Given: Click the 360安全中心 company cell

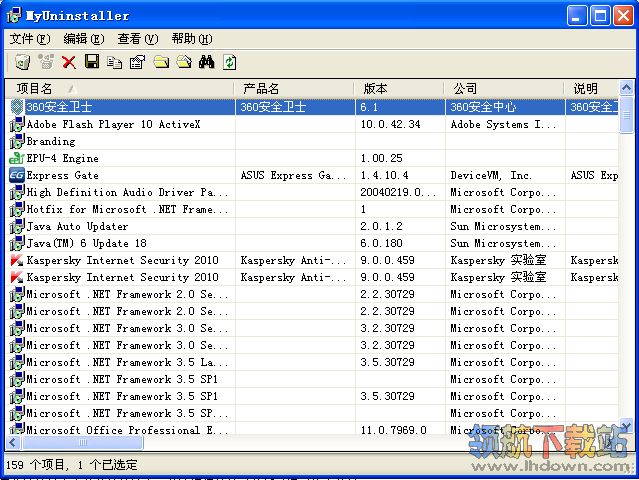Looking at the screenshot, I should coord(483,107).
